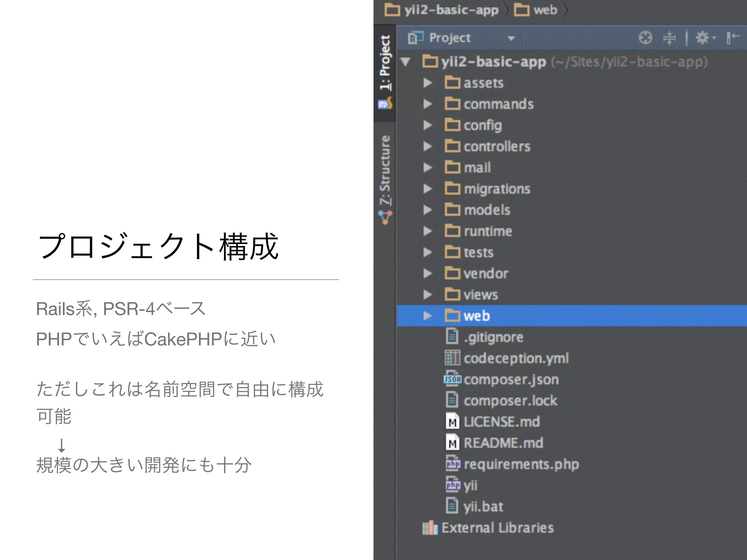Switch to the 1: Project side tab
Viewport: 747px width, 560px height.
pyautogui.click(x=385, y=72)
